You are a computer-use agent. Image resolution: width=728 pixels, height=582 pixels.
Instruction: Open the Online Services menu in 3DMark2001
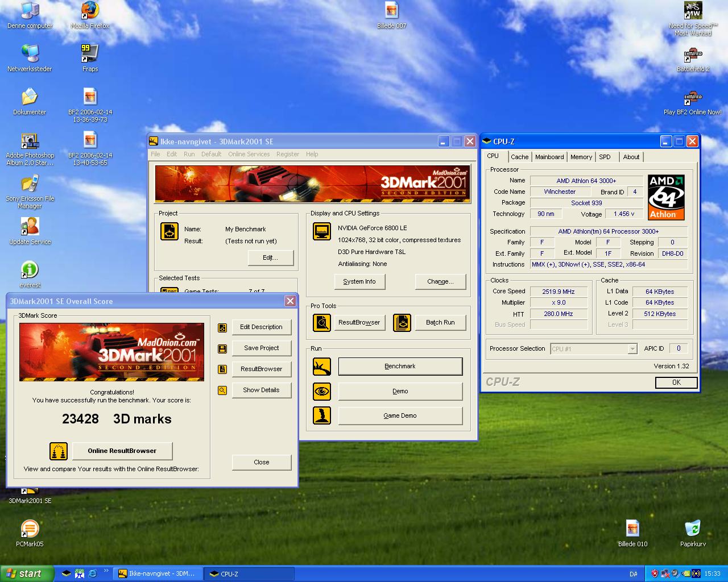tap(249, 154)
